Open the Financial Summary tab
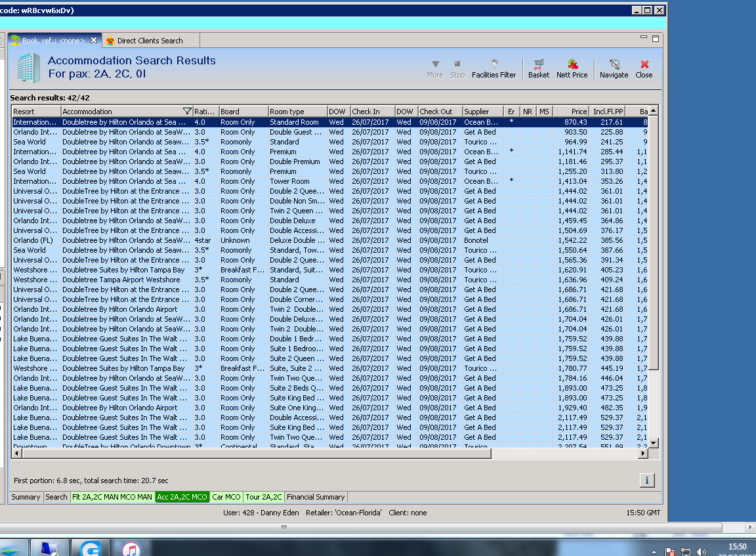 point(316,497)
